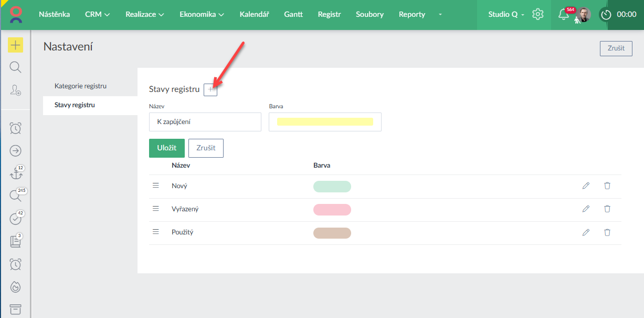
Task: Open the notifications bell with 564 badge
Action: (564, 15)
